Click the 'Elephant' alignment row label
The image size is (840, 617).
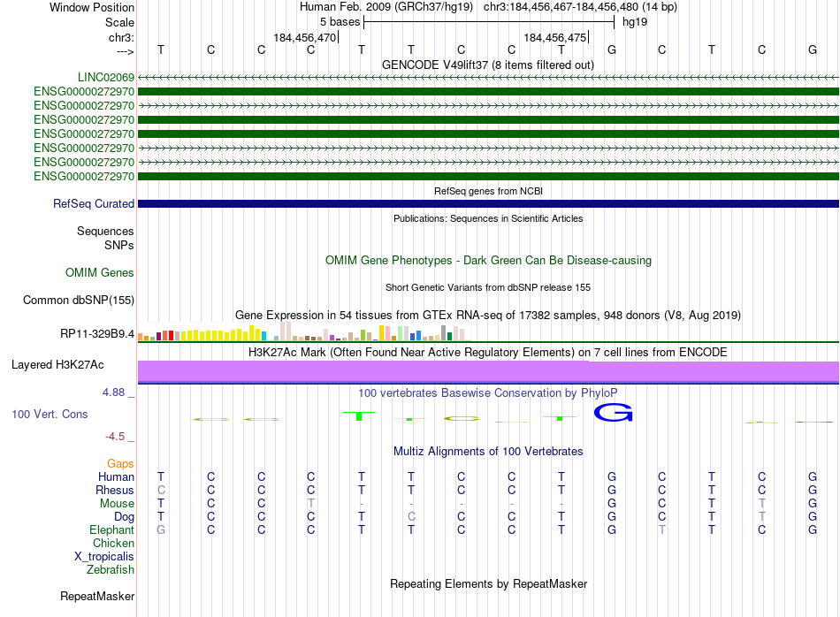[x=112, y=529]
